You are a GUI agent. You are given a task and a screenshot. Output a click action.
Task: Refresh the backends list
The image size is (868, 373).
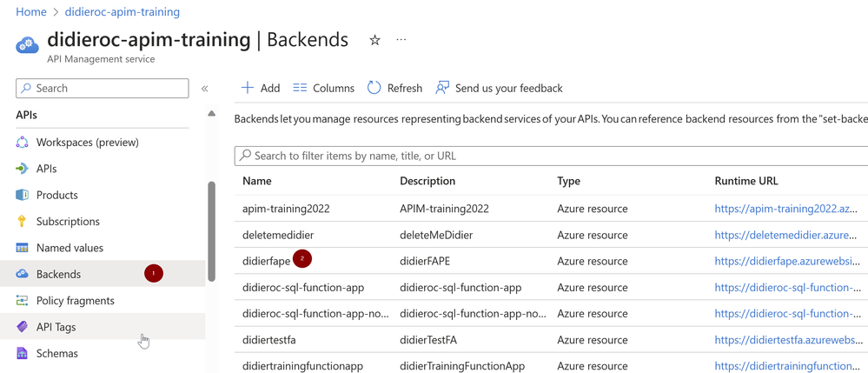(394, 88)
